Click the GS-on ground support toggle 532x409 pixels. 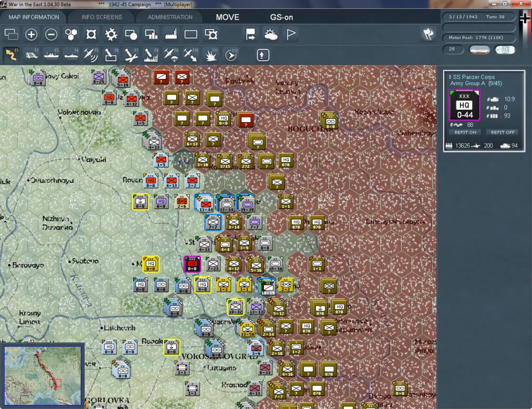click(281, 17)
